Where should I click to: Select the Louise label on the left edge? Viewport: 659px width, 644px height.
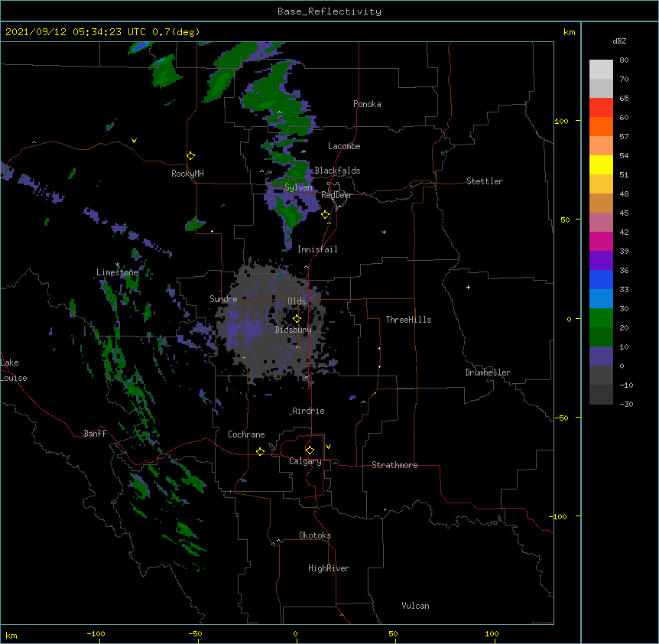[14, 379]
